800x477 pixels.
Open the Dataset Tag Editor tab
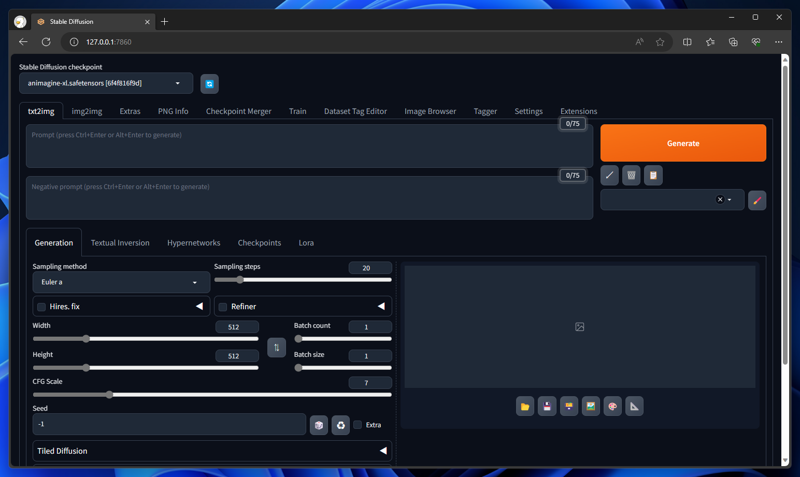355,111
